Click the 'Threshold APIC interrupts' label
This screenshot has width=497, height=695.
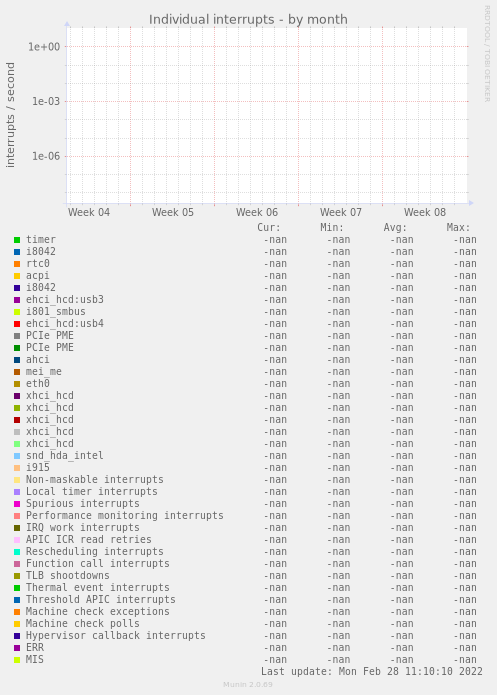click(x=101, y=599)
